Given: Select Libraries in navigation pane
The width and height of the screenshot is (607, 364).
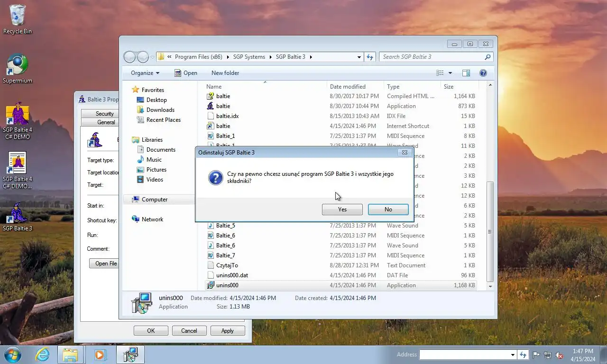Looking at the screenshot, I should (x=152, y=140).
